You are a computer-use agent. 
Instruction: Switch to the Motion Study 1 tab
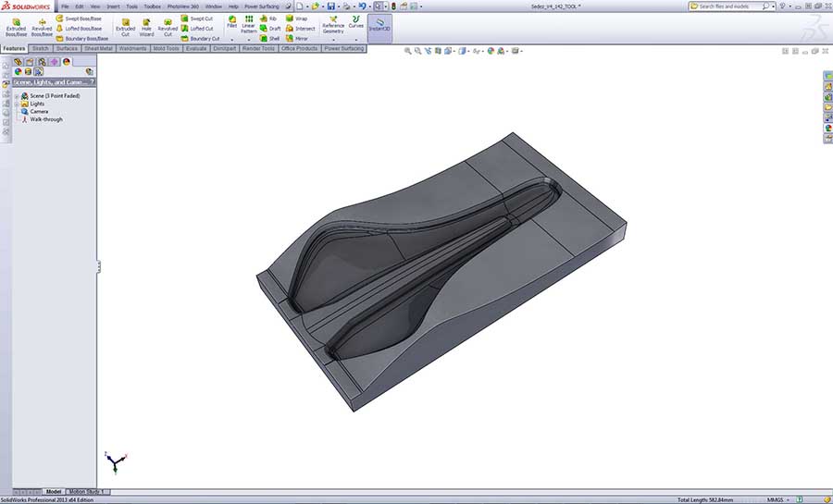coord(89,492)
